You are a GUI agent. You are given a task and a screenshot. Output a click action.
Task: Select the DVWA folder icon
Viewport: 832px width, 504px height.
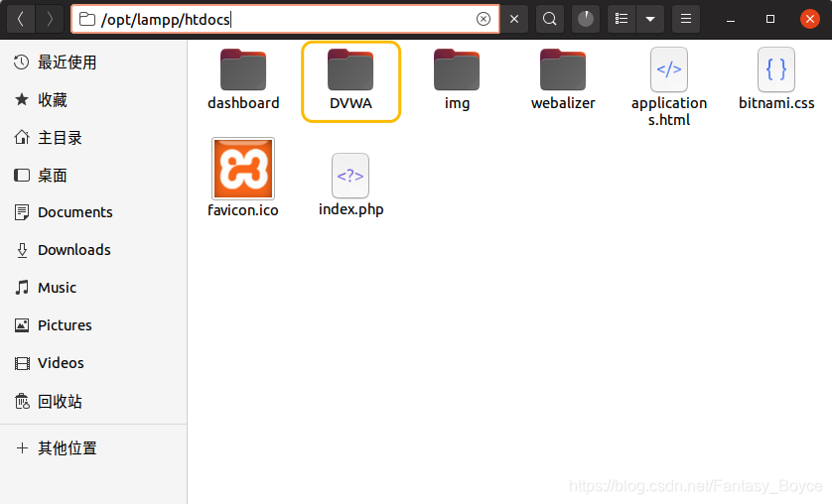click(350, 69)
